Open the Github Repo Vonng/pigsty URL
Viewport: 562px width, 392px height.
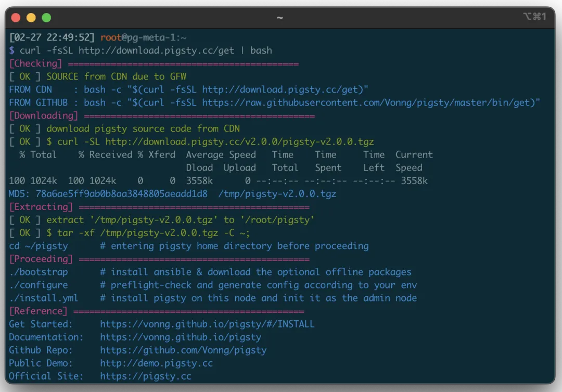tap(183, 350)
